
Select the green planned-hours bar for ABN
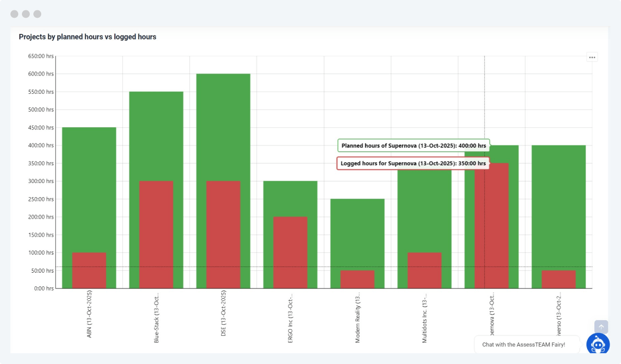coord(89,188)
